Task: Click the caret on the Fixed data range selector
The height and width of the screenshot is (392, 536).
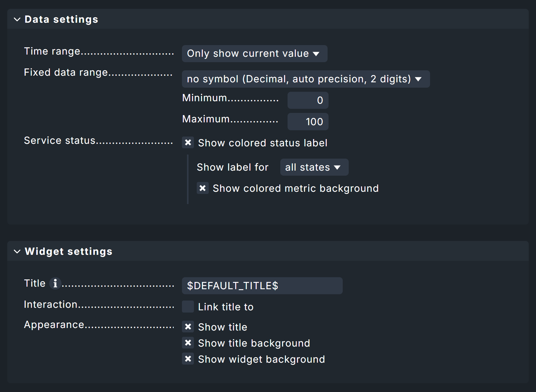Action: 419,79
